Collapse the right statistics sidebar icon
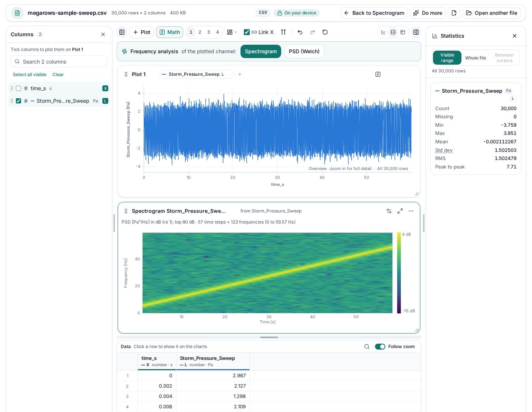 pos(416,32)
